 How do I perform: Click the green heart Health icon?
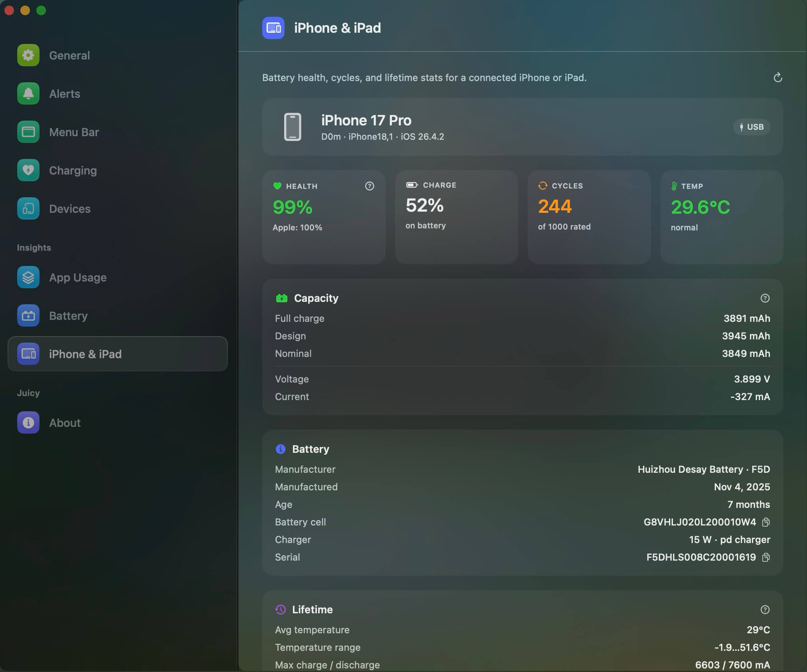[277, 186]
